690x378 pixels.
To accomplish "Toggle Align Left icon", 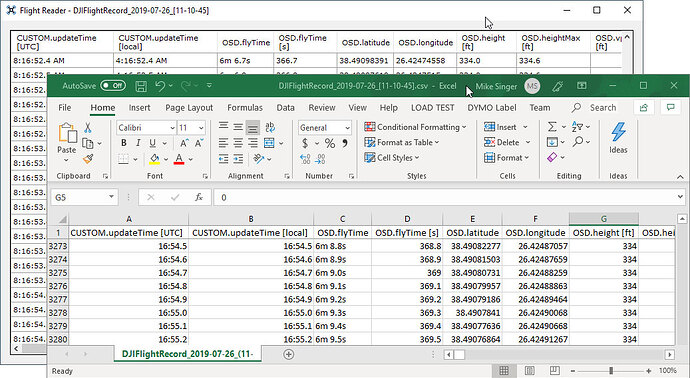I will point(224,143).
